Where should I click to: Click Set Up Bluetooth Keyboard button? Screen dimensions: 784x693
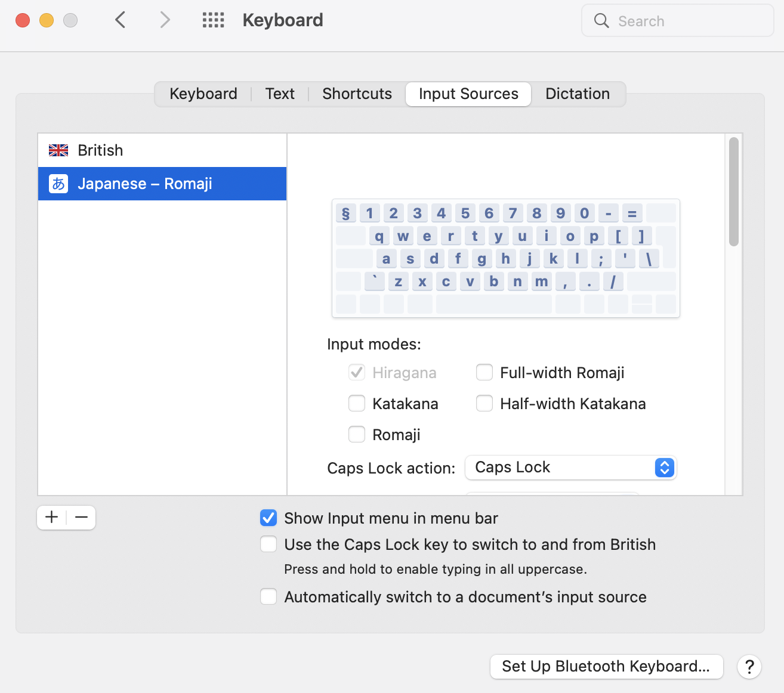click(x=606, y=666)
